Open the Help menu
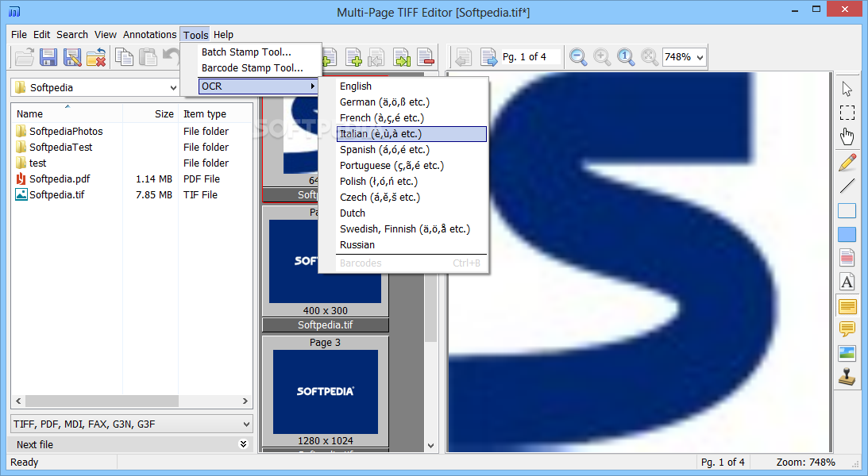 (223, 34)
